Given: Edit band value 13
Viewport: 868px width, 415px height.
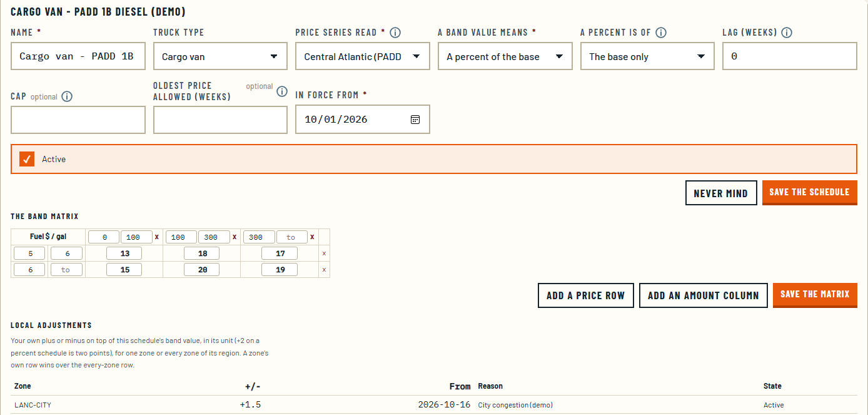Looking at the screenshot, I should tap(124, 254).
